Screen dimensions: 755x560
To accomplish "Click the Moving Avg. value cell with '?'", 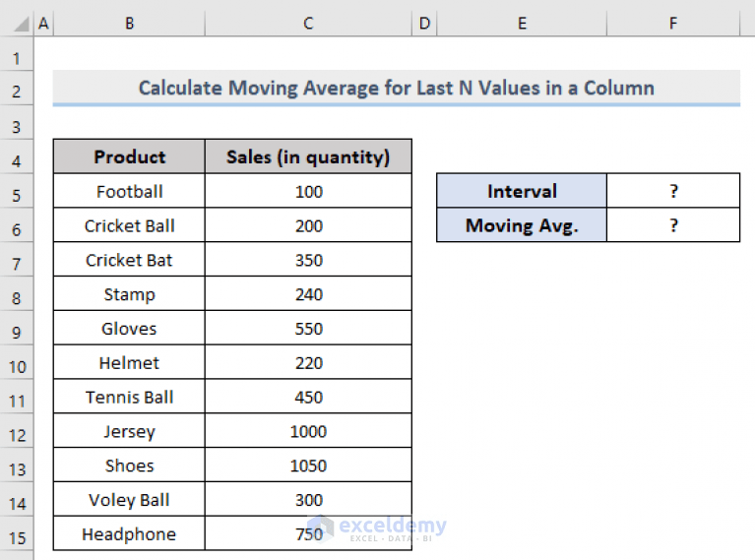I will coord(673,224).
